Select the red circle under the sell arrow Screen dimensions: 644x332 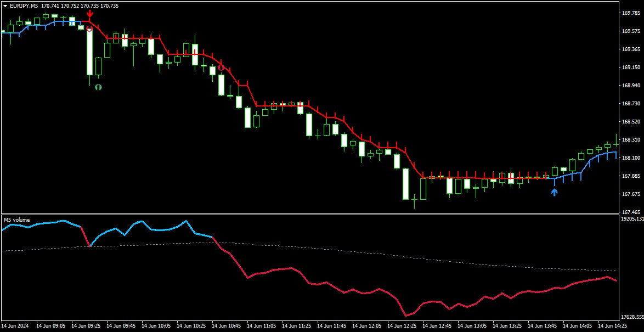click(89, 29)
